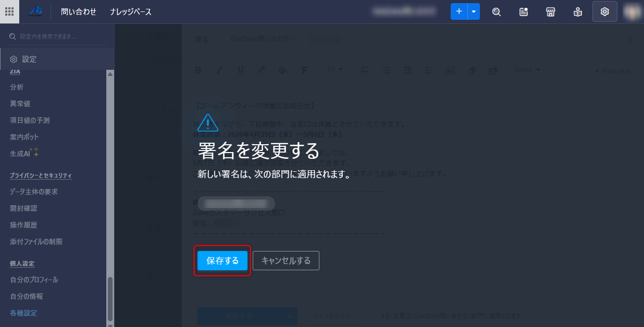Image resolution: width=644 pixels, height=327 pixels.
Task: Open the help reader icon
Action: point(577,11)
